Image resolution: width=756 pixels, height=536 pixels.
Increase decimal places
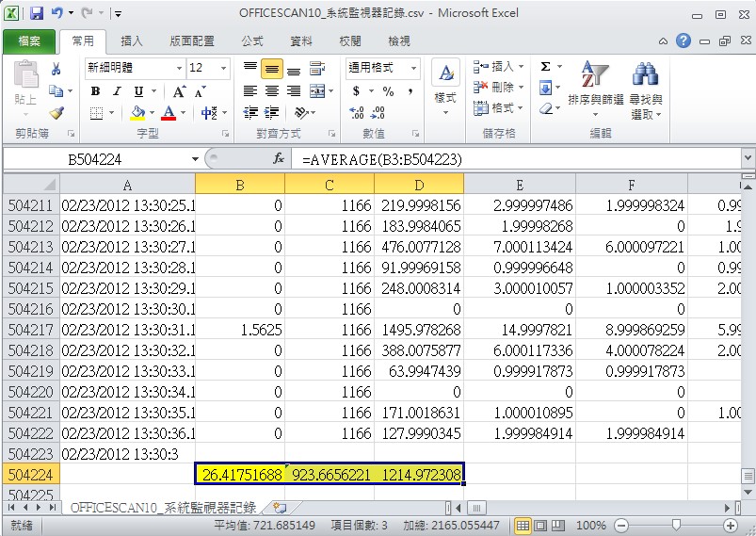click(357, 113)
